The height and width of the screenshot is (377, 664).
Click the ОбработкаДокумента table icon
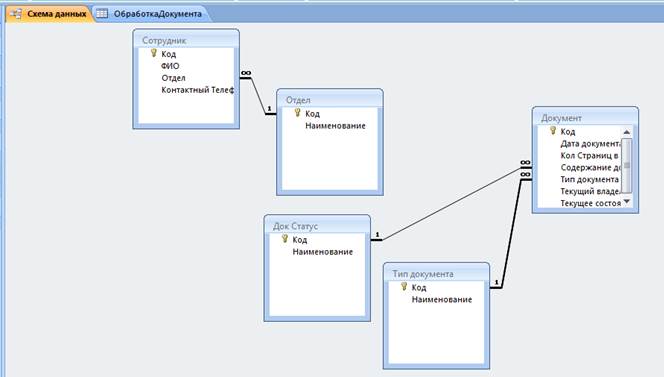click(102, 14)
